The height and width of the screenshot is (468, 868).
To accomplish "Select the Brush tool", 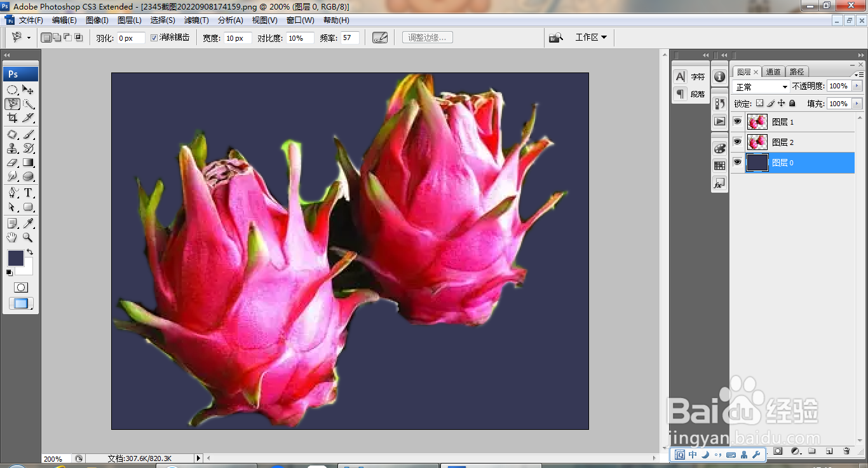I will pyautogui.click(x=29, y=134).
